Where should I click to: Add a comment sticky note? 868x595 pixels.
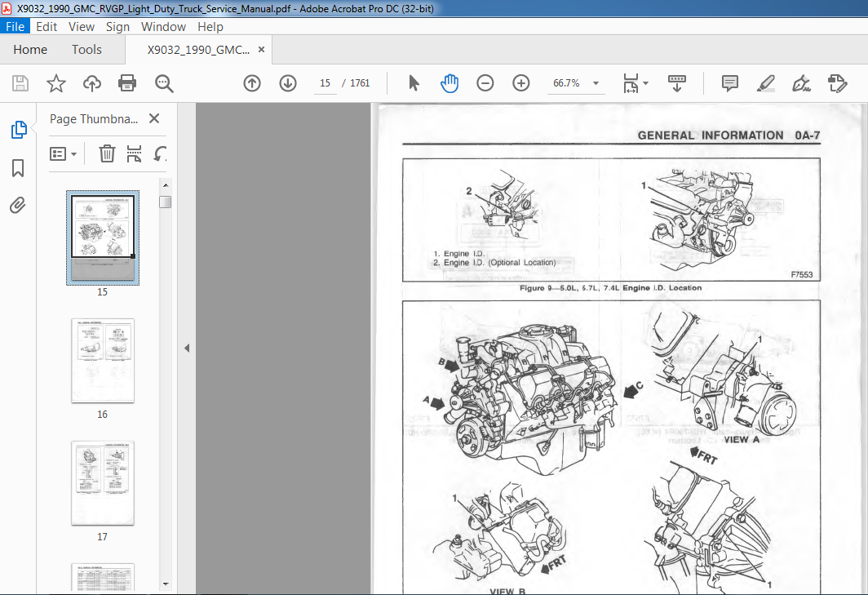(730, 83)
